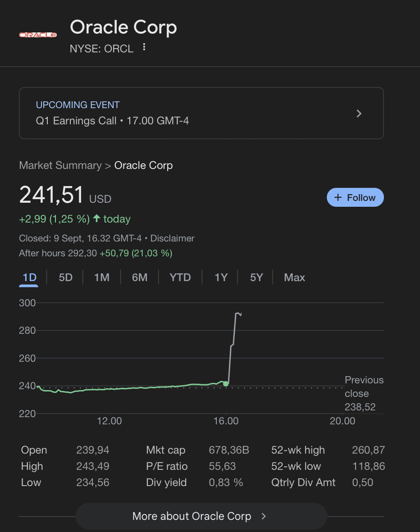The height and width of the screenshot is (532, 420).
Task: Open More about Oracle Corp
Action: point(201,516)
